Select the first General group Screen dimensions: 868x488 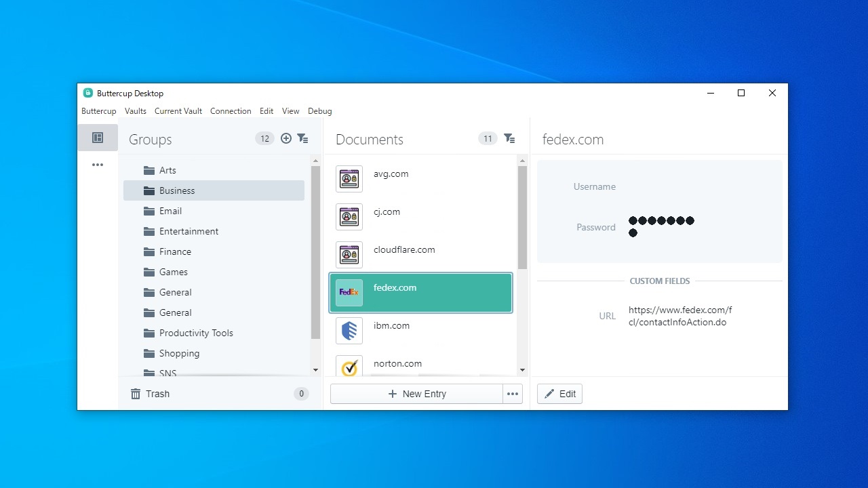(x=214, y=292)
